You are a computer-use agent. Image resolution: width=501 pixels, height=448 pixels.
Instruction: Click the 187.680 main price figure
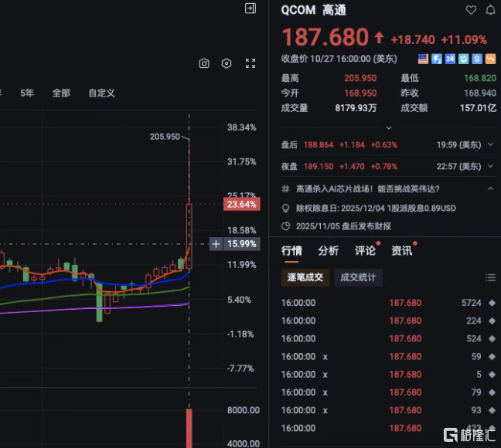coord(325,37)
